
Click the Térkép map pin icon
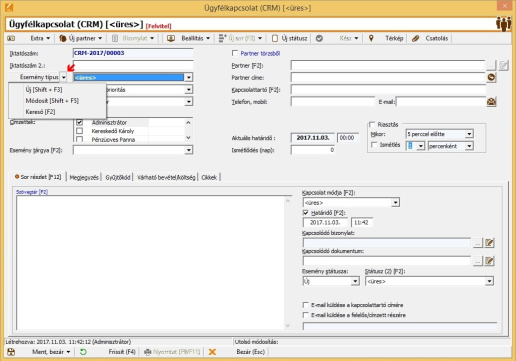[371, 38]
